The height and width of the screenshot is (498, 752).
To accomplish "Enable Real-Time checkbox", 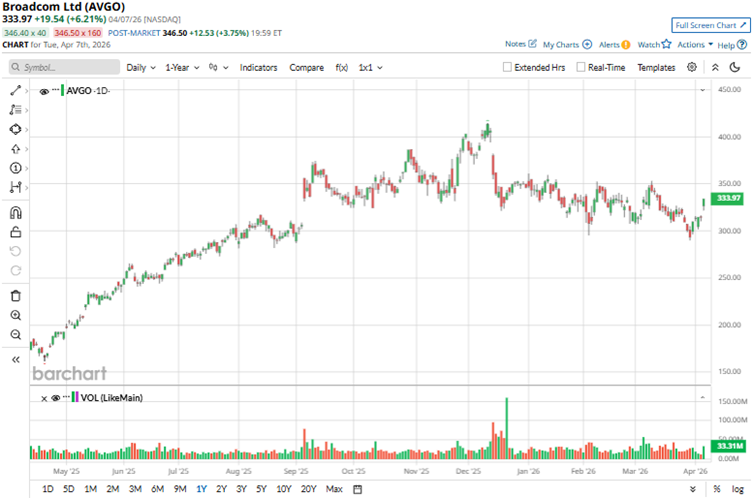I will point(581,67).
